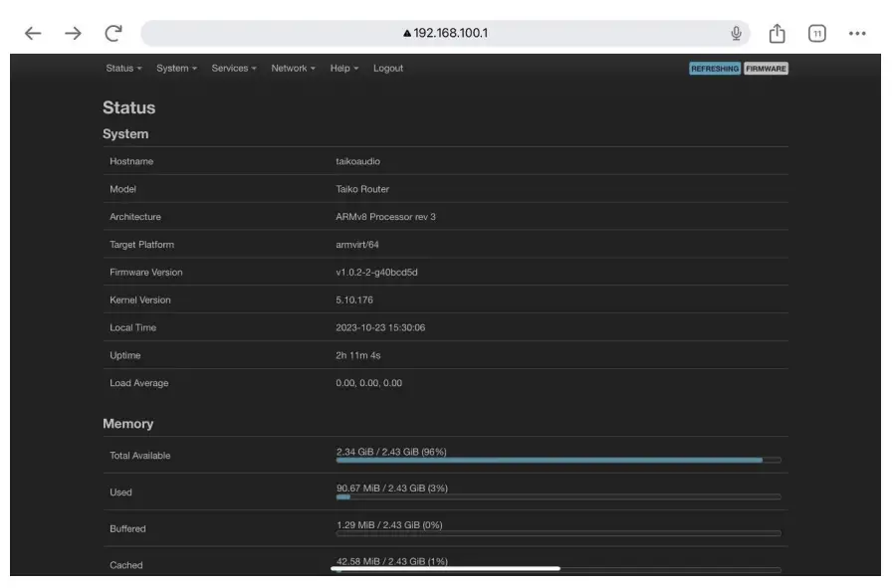Tap the microphone icon in address bar
This screenshot has height=588, width=895.
pos(736,34)
